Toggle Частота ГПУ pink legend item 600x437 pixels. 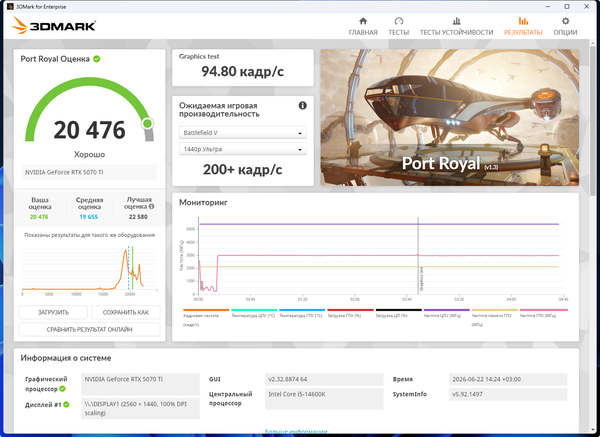(x=543, y=313)
